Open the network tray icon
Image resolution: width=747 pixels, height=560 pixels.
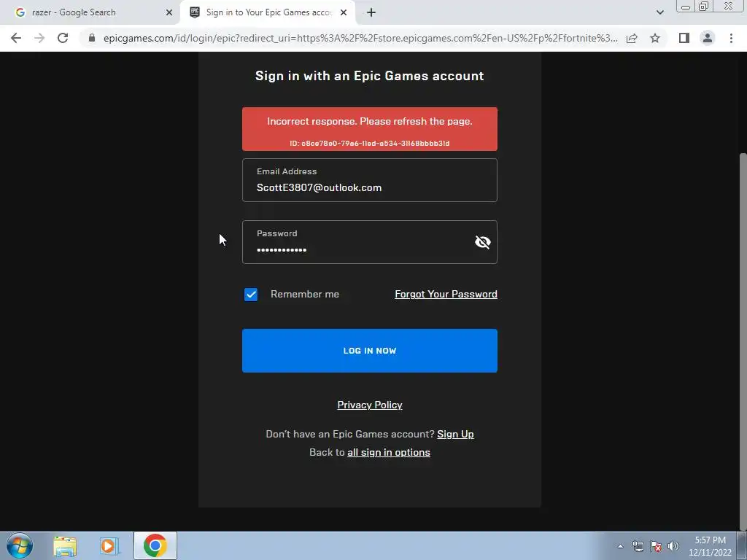638,546
